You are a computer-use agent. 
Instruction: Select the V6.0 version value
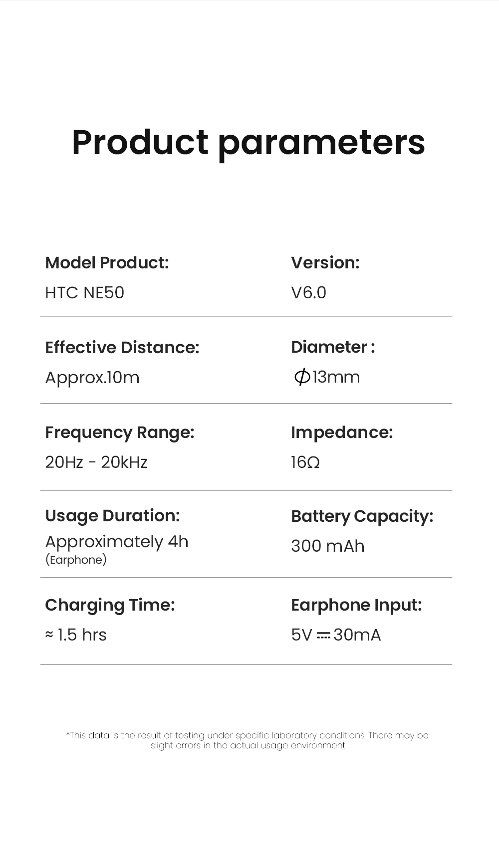[308, 293]
